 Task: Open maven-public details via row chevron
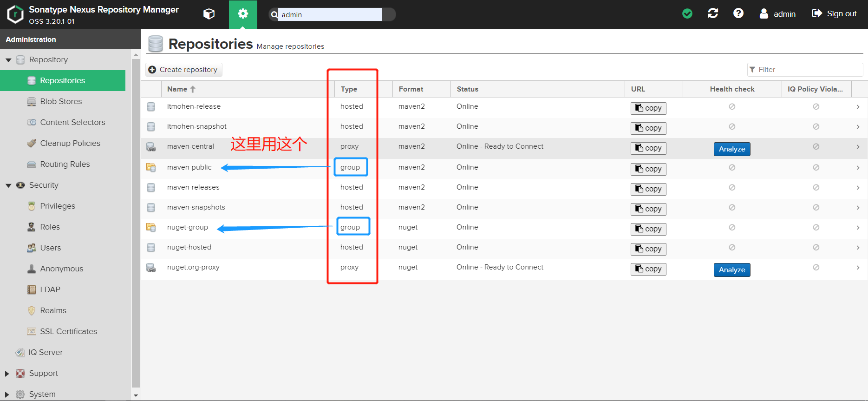(x=858, y=167)
